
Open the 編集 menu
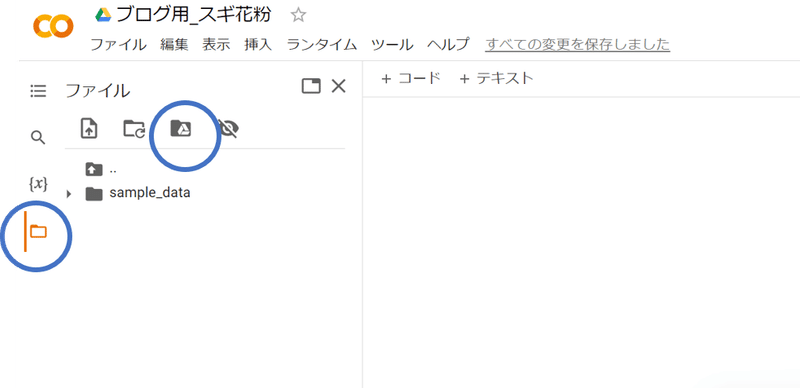click(x=174, y=44)
